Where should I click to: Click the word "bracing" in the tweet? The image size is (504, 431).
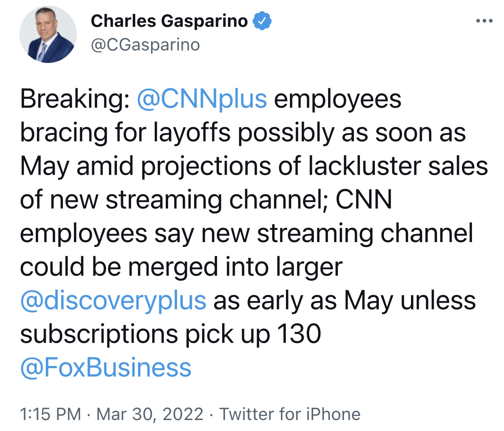pyautogui.click(x=64, y=133)
